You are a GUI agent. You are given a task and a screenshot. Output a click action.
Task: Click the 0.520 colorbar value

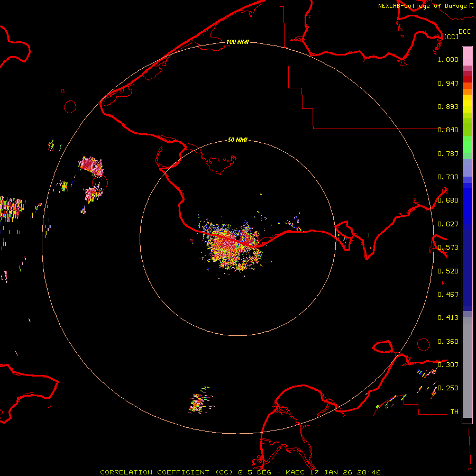pyautogui.click(x=448, y=271)
